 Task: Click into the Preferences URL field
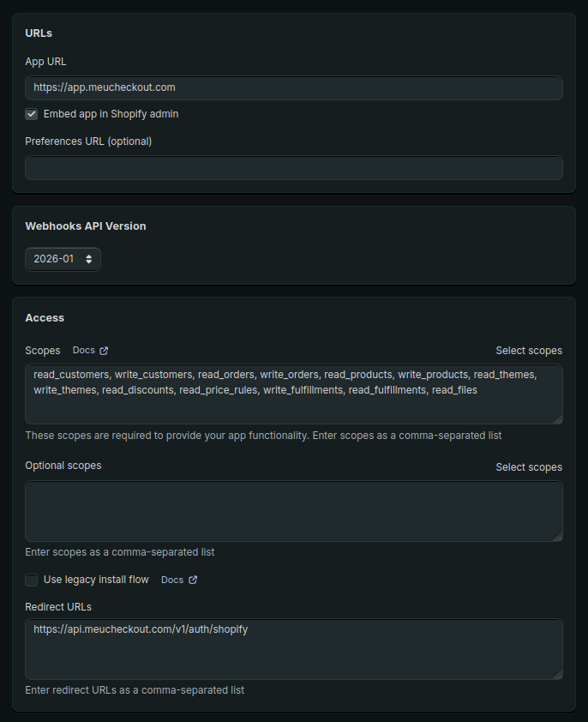(293, 167)
